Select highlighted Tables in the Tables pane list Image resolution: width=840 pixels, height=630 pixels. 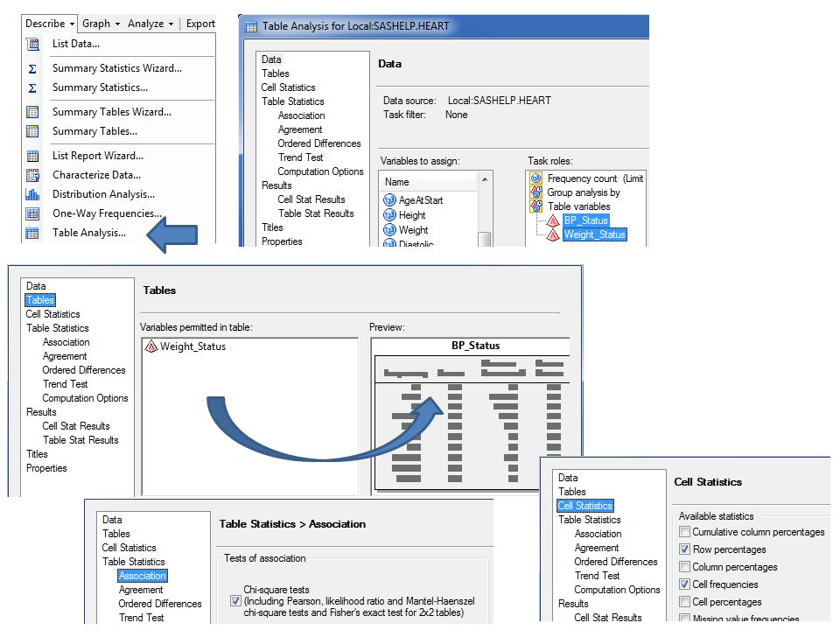coord(40,300)
